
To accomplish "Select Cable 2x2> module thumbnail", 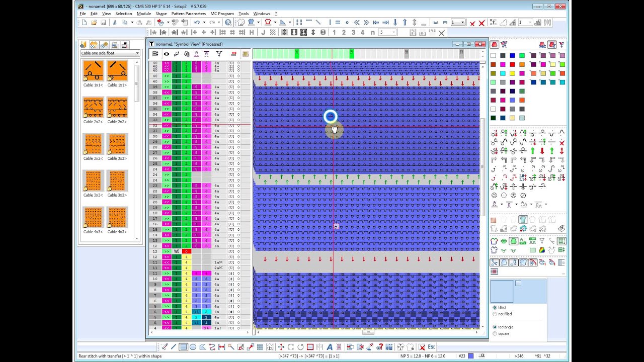I will click(117, 108).
